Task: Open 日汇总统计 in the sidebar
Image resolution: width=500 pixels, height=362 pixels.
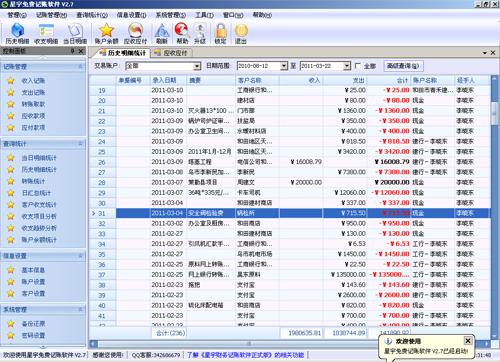Action: pyautogui.click(x=36, y=193)
